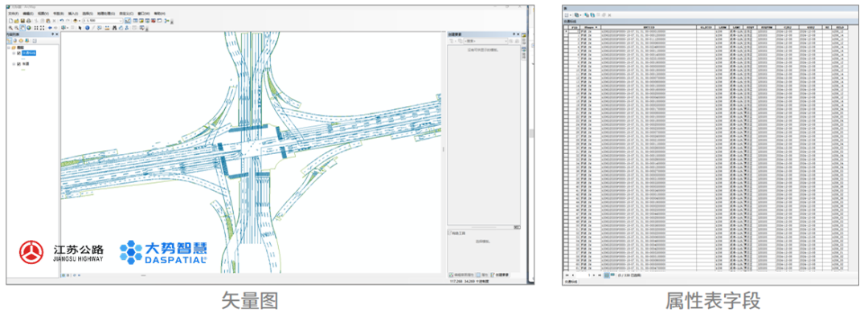Click the Switch Selection icon in table window
This screenshot has height=317, width=868.
click(x=592, y=15)
